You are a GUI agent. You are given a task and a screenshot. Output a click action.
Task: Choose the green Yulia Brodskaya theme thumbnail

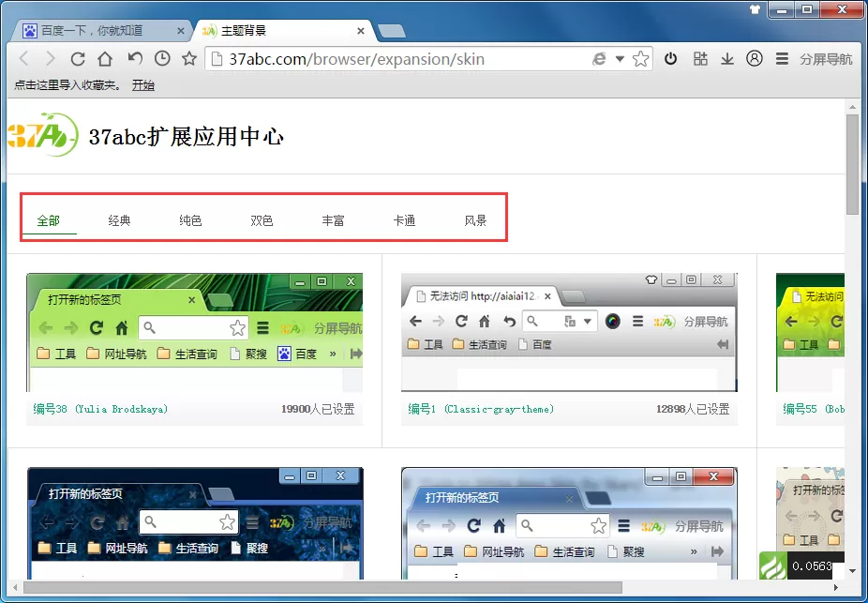[194, 332]
